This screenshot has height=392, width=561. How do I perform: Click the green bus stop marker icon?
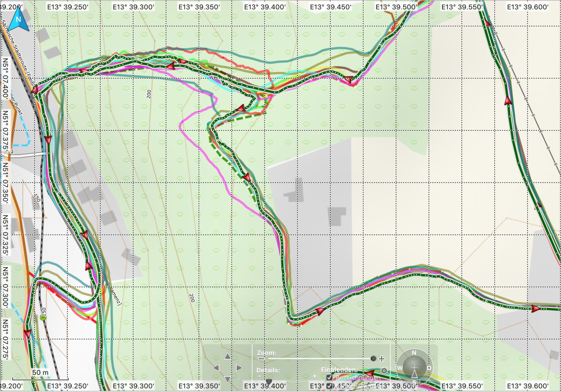(x=43, y=318)
